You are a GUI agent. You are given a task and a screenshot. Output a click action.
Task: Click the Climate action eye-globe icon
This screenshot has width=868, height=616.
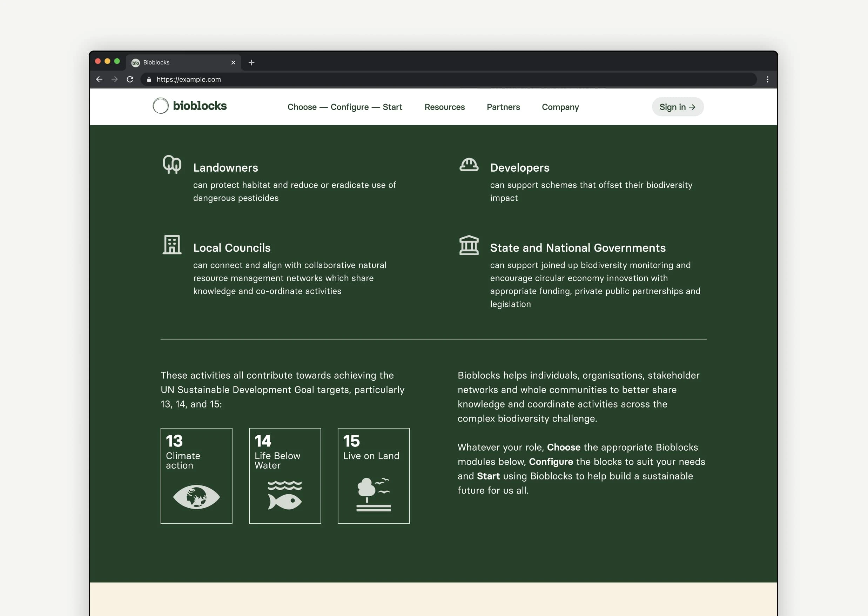[196, 497]
